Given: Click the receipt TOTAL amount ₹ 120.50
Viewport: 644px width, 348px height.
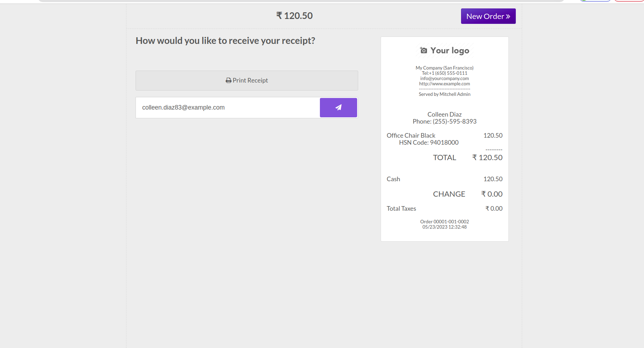Looking at the screenshot, I should click(487, 158).
